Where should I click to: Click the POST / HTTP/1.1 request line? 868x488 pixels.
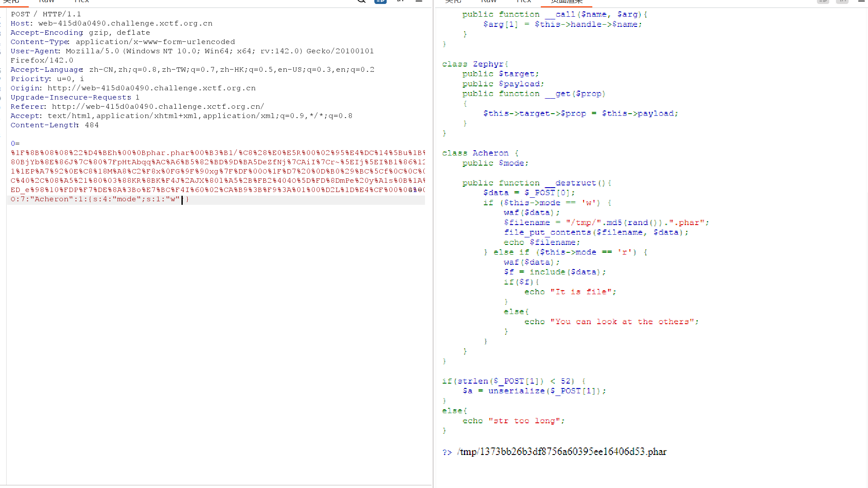point(46,14)
